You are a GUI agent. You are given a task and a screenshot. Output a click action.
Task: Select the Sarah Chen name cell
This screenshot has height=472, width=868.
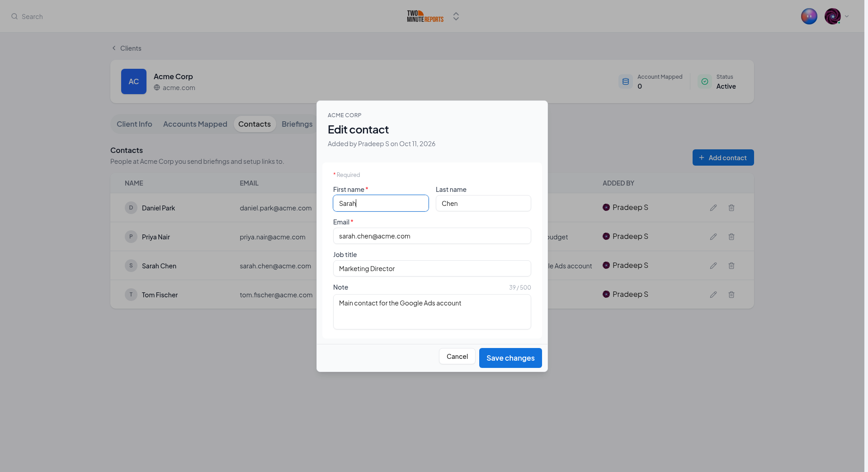click(x=159, y=266)
